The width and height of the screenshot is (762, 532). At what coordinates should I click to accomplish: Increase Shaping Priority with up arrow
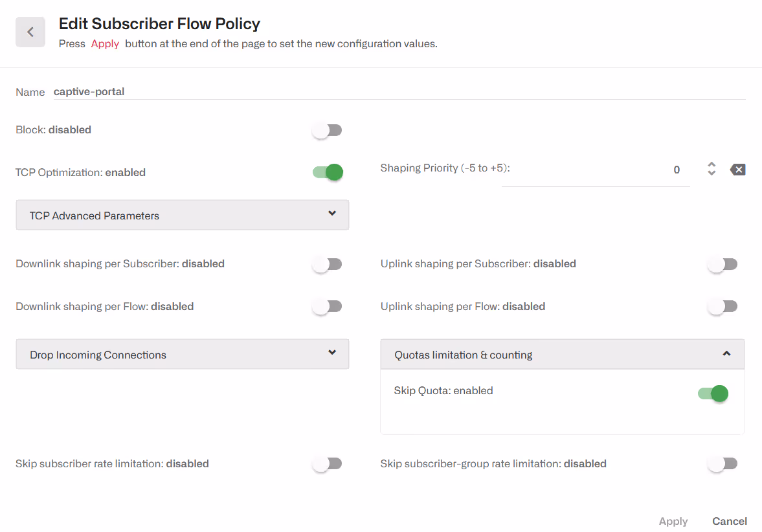pos(712,165)
